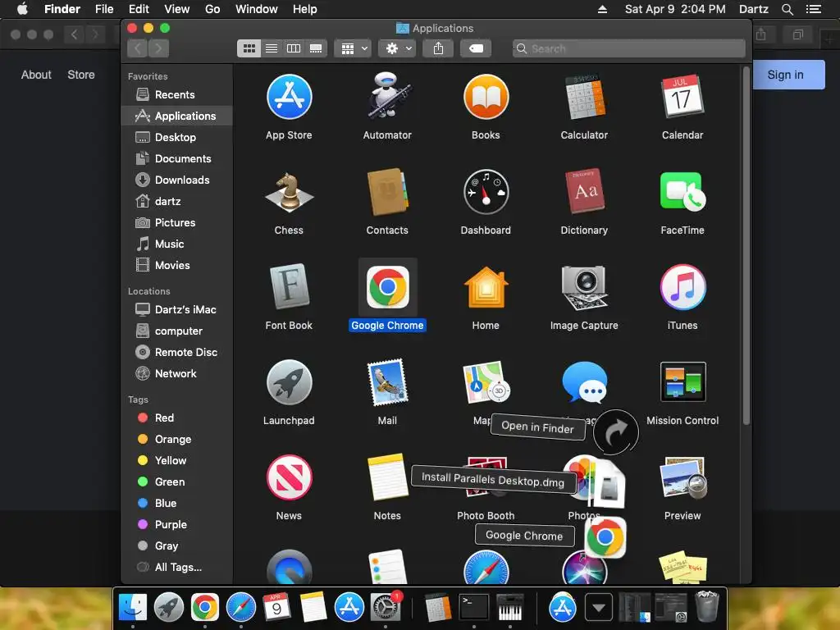The image size is (840, 630).
Task: Click All Tags… in the sidebar
Action: click(177, 568)
